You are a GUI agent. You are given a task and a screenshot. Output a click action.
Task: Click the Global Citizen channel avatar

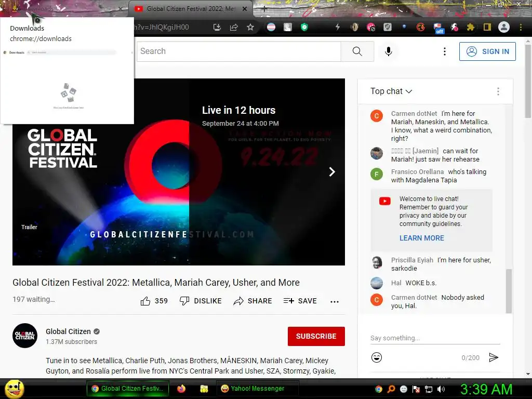25,336
